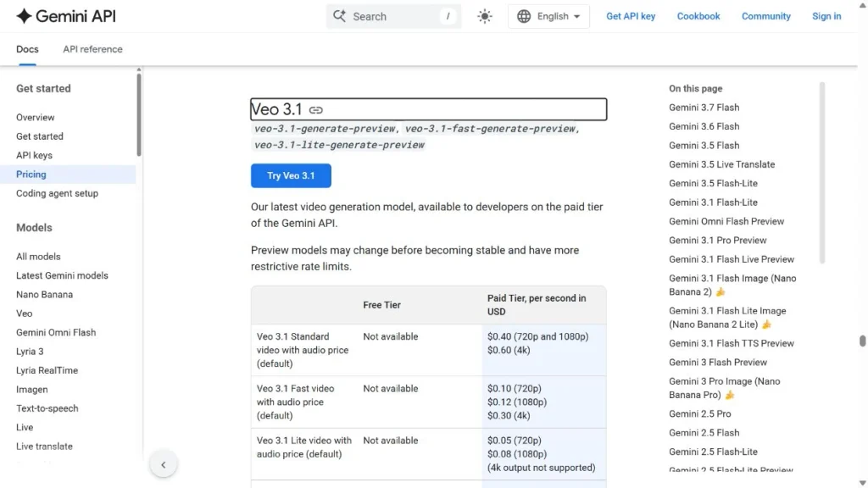This screenshot has width=868, height=488.
Task: Click the Sign in link
Action: [826, 16]
